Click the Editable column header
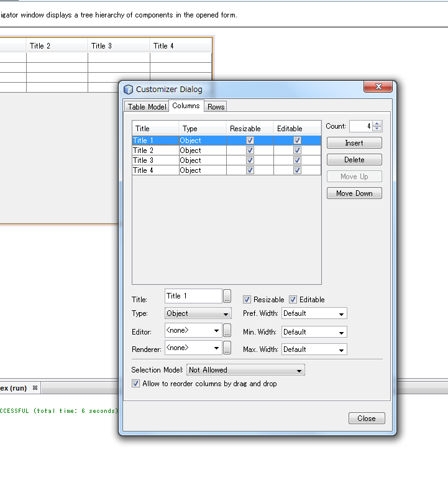 [297, 129]
